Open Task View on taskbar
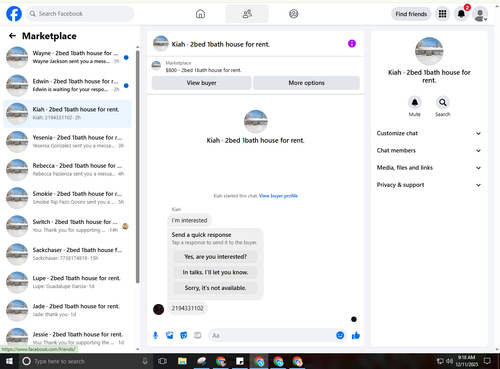 coord(162,361)
